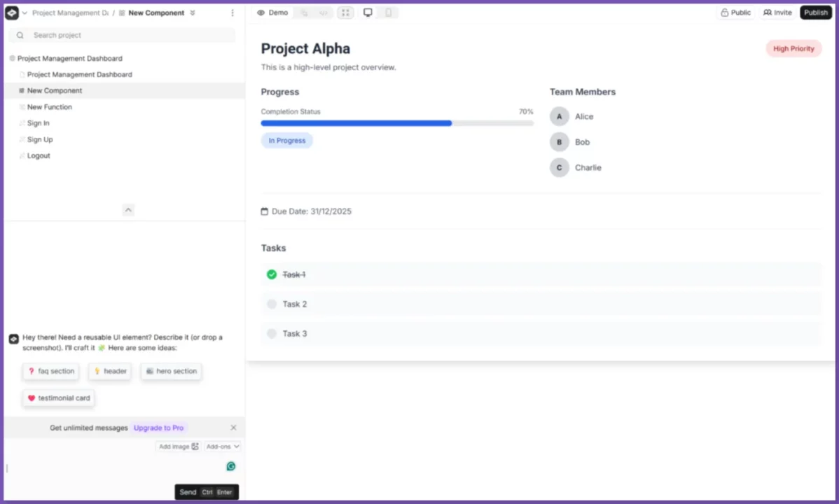Screen dimensions: 839x504
Task: Click Upgrade to Pro
Action: 158,427
